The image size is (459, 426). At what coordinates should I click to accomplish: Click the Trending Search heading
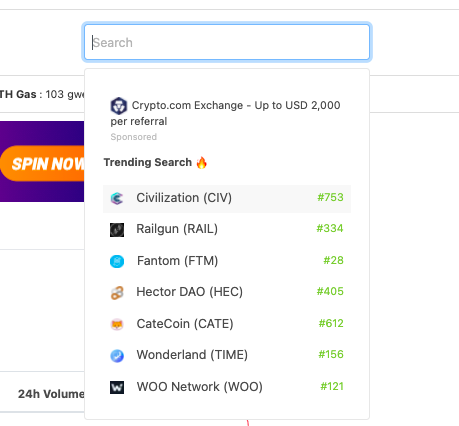(x=148, y=162)
